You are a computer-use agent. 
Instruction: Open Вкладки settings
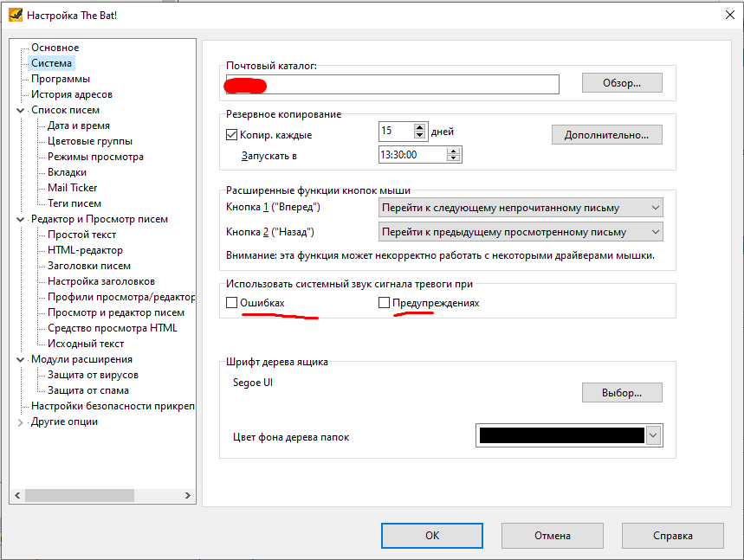pos(67,172)
